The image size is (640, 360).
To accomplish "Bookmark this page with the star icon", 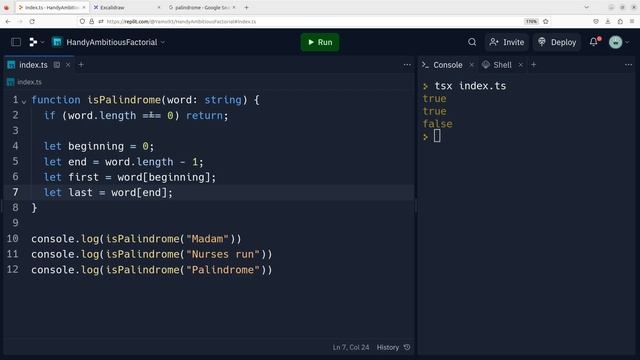I will pos(546,21).
